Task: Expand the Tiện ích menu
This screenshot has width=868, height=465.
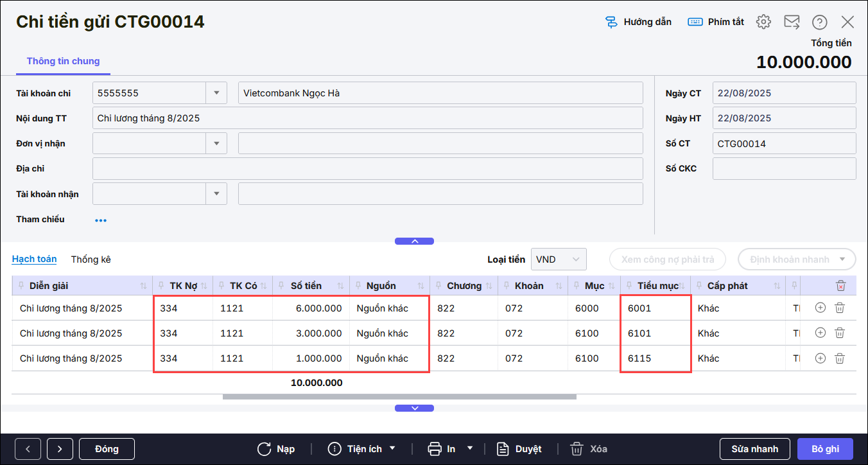Action: [362, 449]
